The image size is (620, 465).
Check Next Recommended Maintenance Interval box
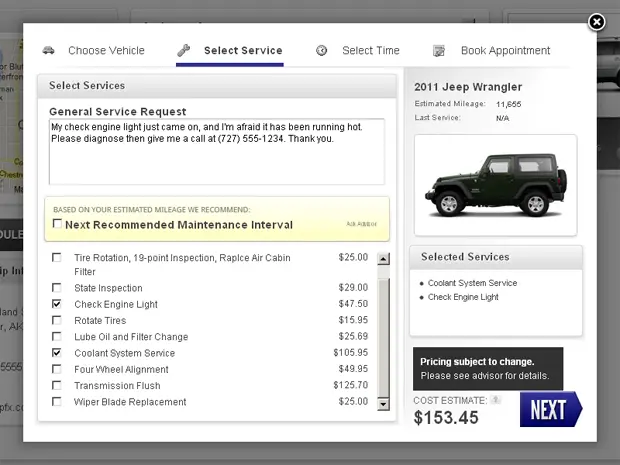(57, 224)
